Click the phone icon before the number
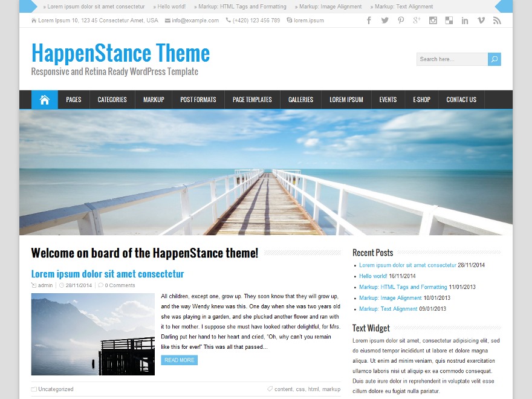The width and height of the screenshot is (532, 399). pyautogui.click(x=229, y=21)
